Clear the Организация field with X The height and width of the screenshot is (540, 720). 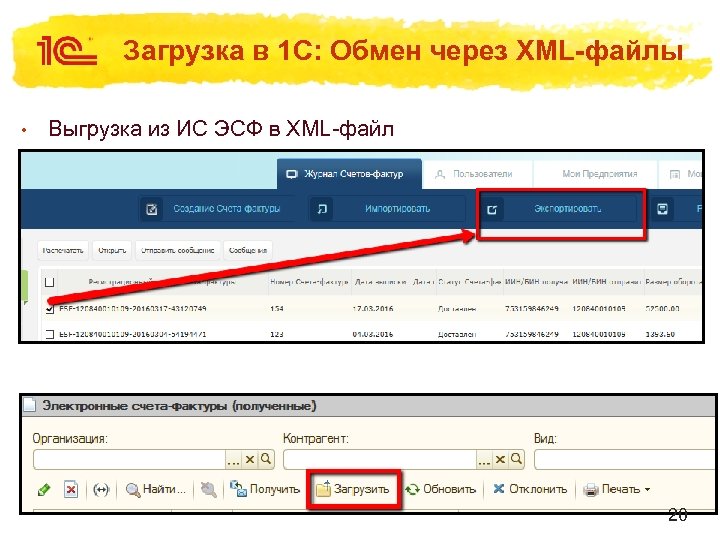point(250,459)
